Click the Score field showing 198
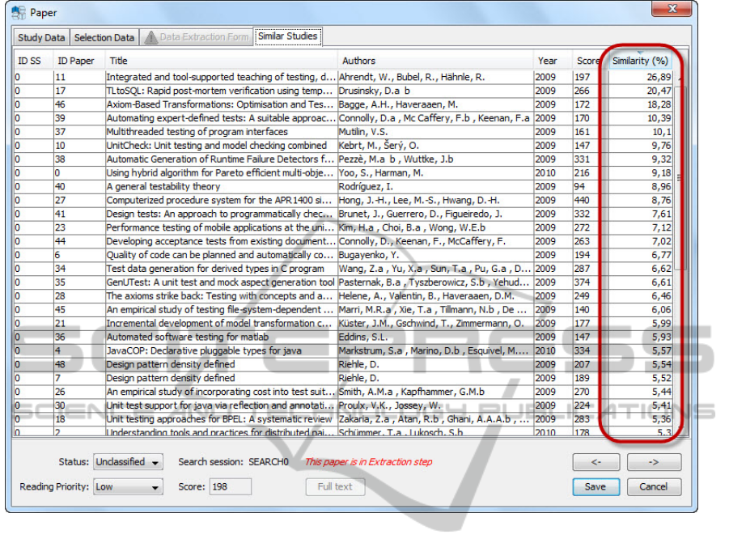The image size is (729, 560). click(x=230, y=487)
